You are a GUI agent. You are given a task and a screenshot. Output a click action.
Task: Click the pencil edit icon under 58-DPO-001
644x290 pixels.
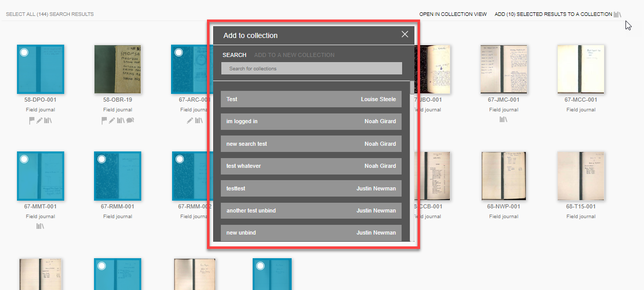40,121
